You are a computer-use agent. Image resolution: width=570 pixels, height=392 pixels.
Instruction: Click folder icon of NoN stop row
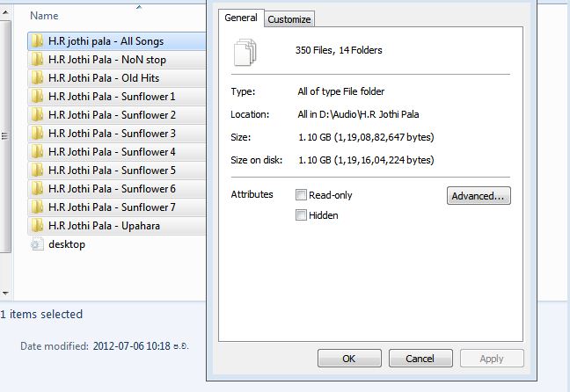[x=37, y=60]
